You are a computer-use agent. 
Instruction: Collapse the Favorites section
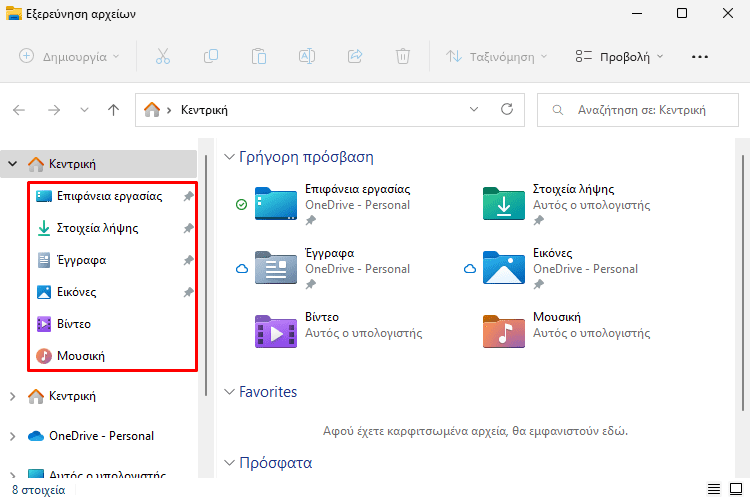tap(230, 391)
